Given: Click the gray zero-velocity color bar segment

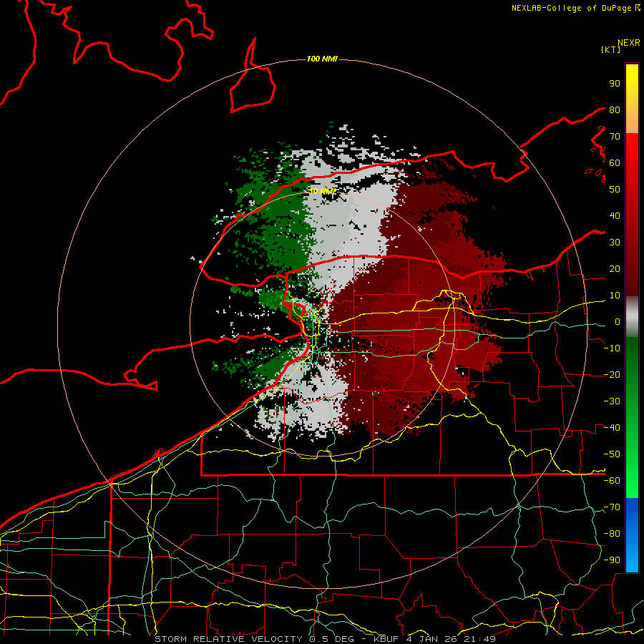Looking at the screenshot, I should [632, 318].
